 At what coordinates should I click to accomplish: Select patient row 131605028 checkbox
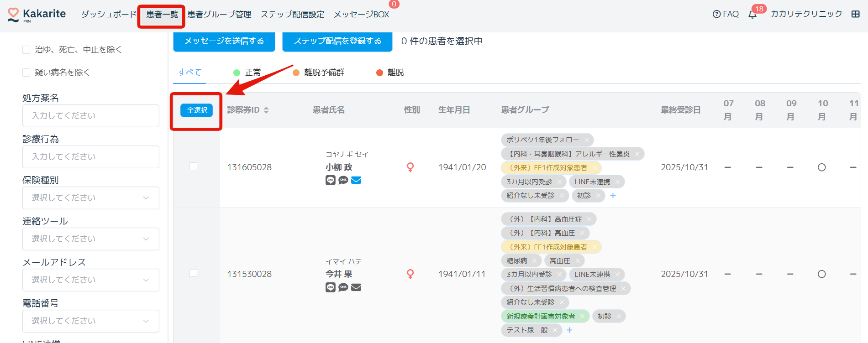[193, 166]
